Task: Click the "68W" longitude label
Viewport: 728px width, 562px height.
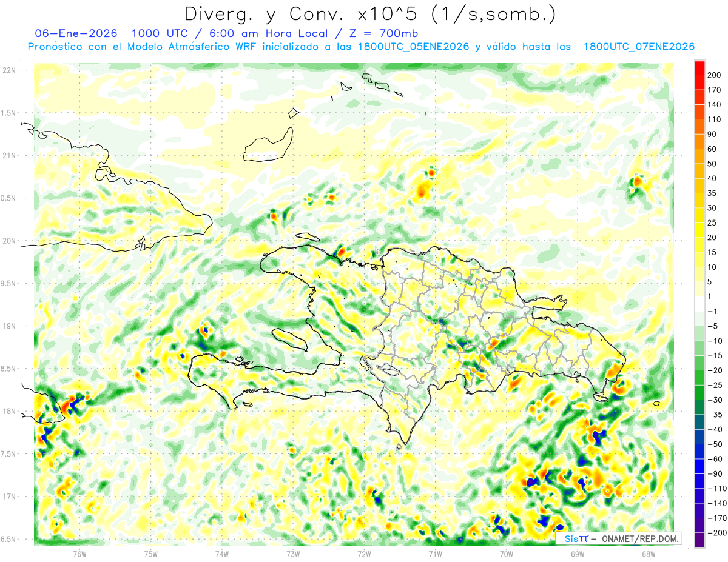Action: pyautogui.click(x=649, y=554)
